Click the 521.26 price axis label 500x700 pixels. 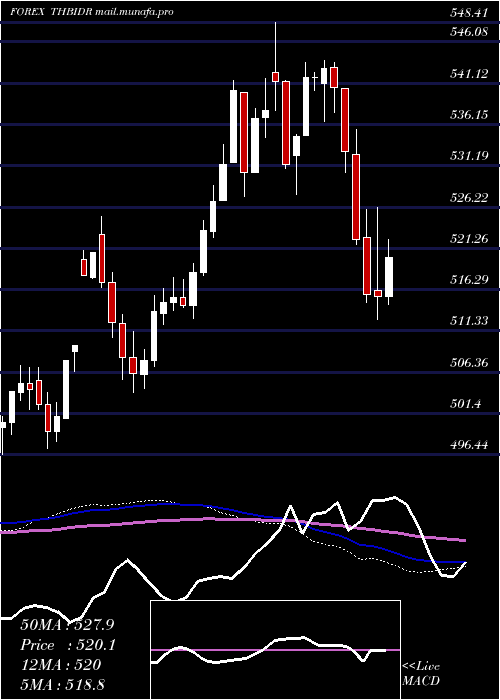coord(469,238)
